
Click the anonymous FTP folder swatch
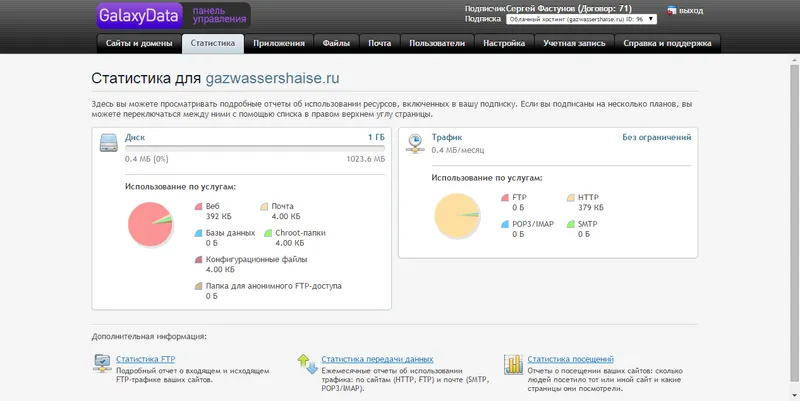click(x=198, y=286)
